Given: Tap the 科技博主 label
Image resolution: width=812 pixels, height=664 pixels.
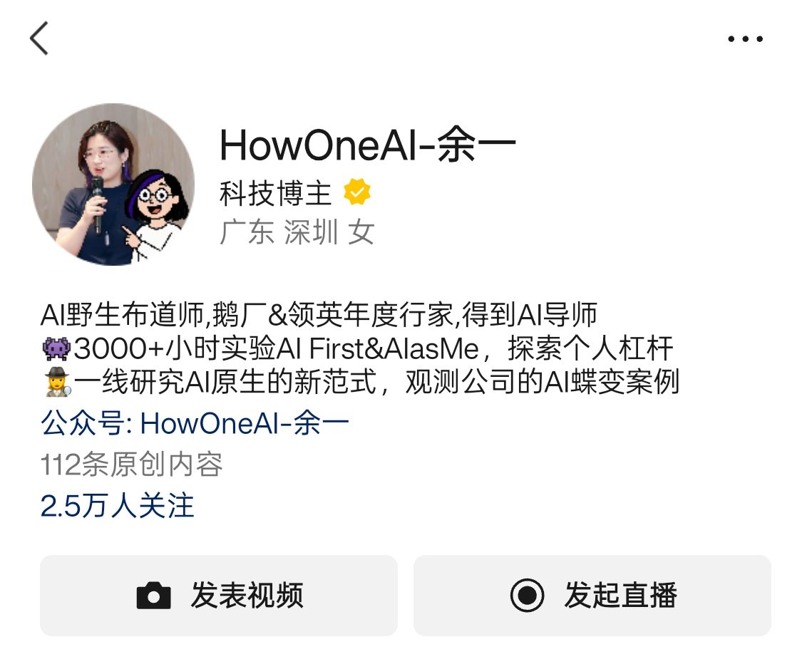Looking at the screenshot, I should coord(275,193).
